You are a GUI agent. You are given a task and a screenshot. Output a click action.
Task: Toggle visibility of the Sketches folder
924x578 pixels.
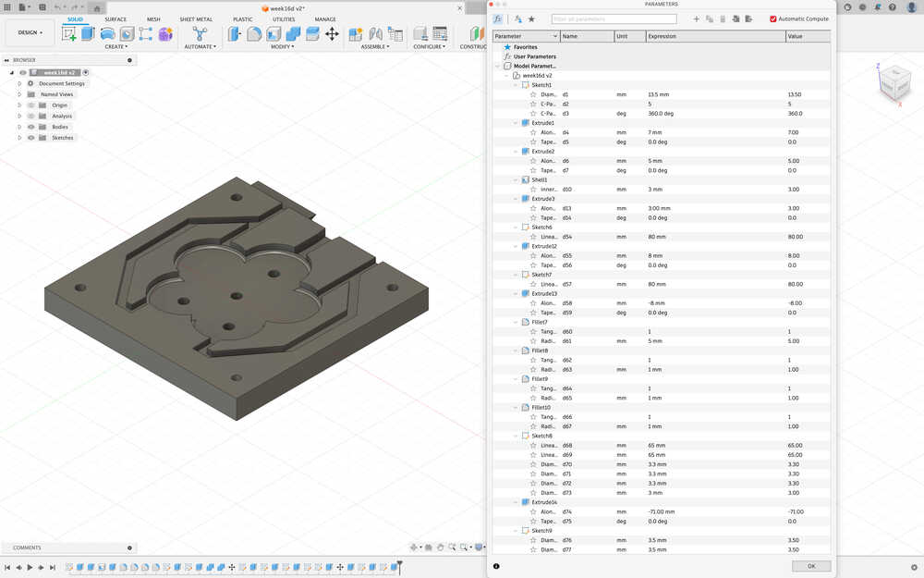31,138
